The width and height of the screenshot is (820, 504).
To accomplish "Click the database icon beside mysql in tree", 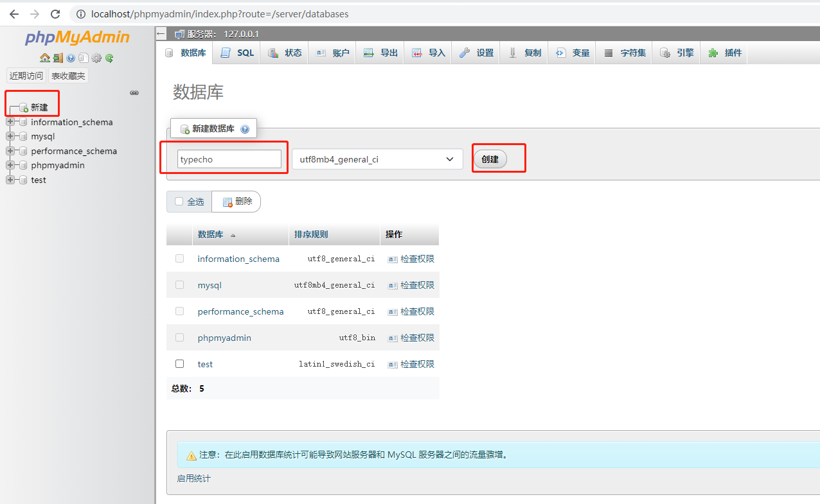I will (23, 136).
